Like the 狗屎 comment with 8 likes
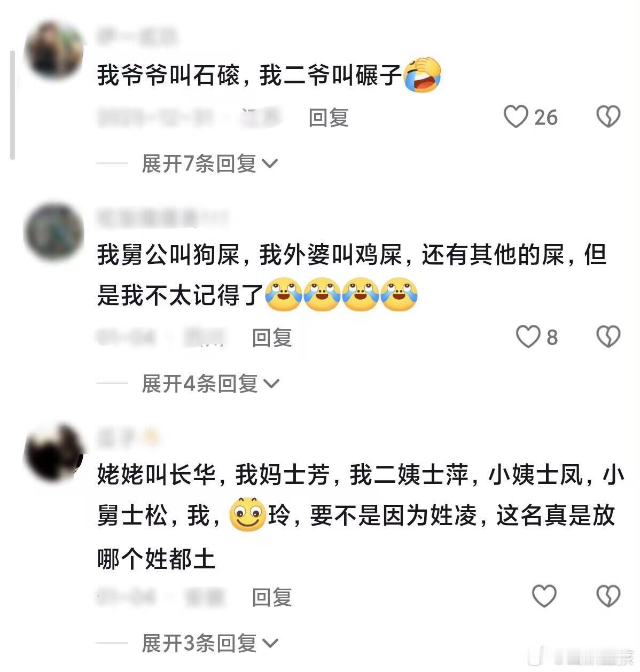The width and height of the screenshot is (640, 672). (x=528, y=337)
